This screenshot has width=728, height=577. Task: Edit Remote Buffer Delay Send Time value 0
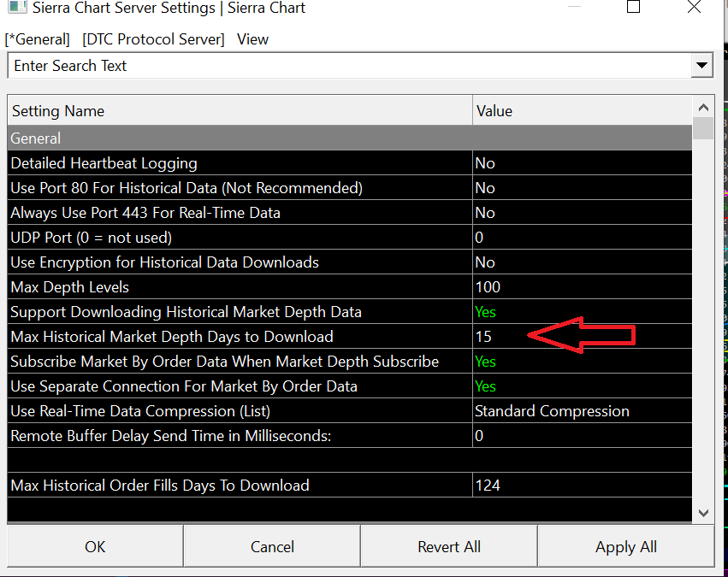pyautogui.click(x=583, y=436)
